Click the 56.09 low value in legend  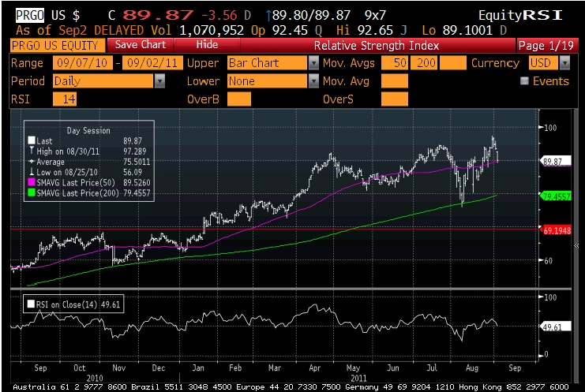tap(133, 172)
